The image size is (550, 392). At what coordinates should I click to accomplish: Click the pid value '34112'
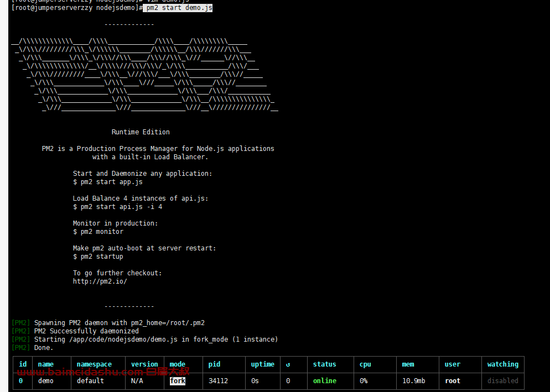point(218,381)
